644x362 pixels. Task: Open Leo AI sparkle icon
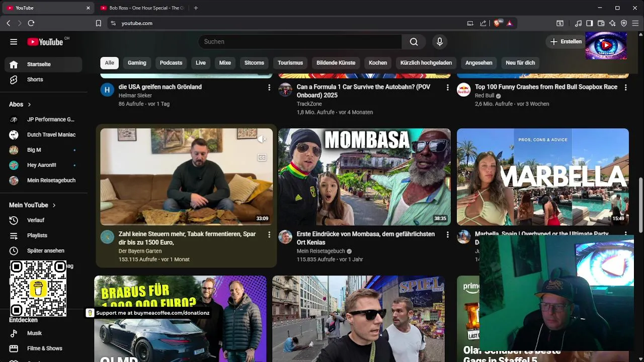click(x=612, y=23)
